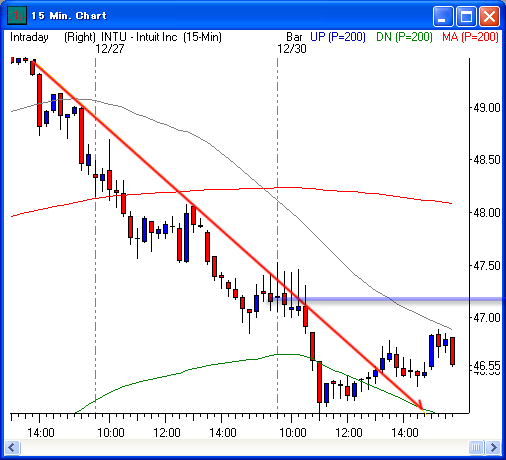Click the scroll right arrow button

click(x=493, y=447)
